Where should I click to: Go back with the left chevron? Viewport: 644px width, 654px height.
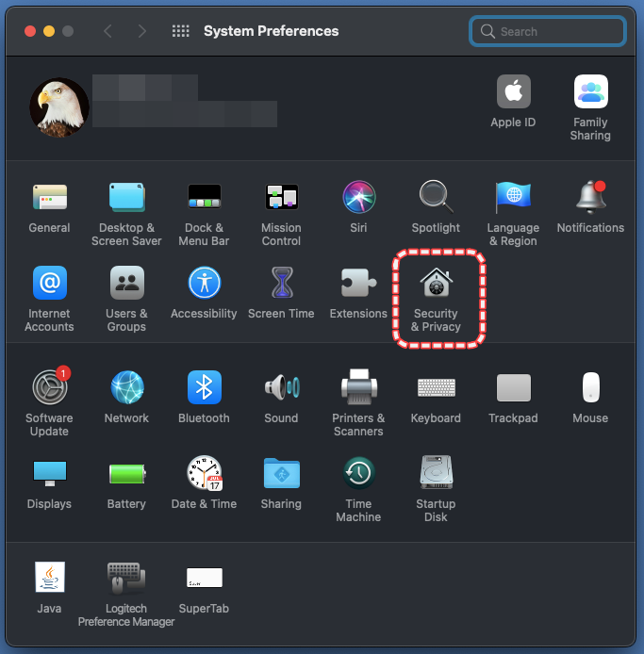coord(107,31)
